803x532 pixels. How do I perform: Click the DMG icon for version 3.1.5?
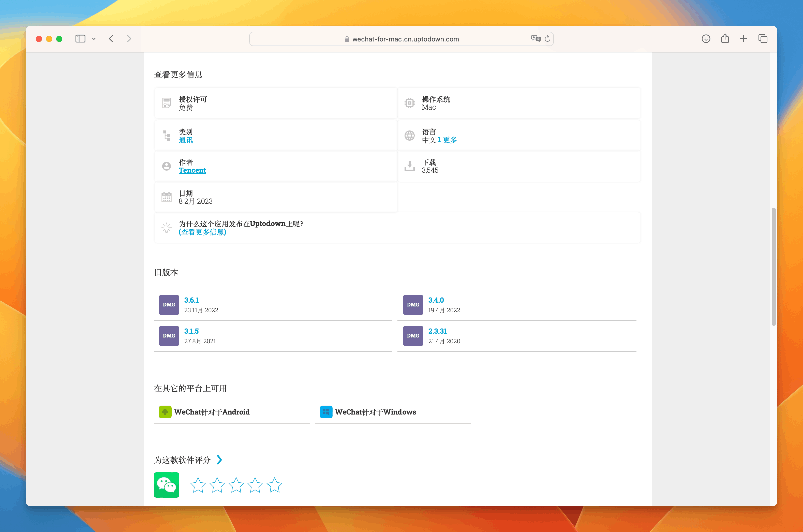click(x=169, y=336)
